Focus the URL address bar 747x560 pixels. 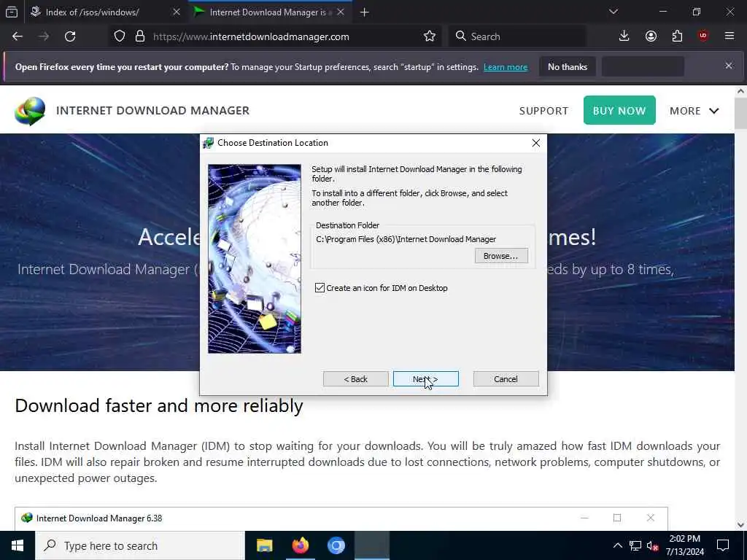pyautogui.click(x=286, y=36)
